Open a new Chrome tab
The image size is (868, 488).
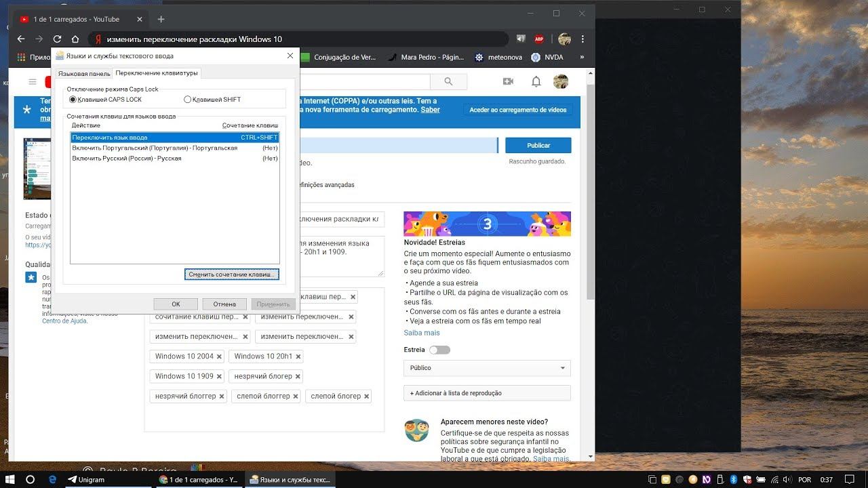tap(161, 20)
